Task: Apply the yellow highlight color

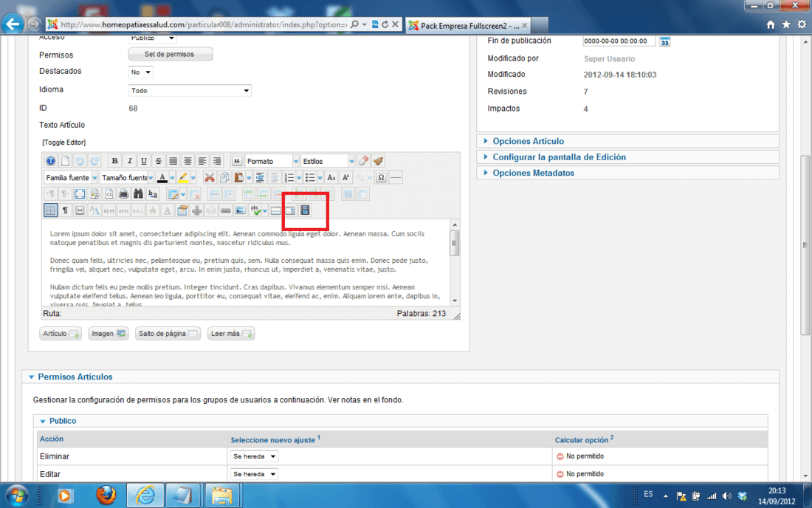Action: point(183,178)
